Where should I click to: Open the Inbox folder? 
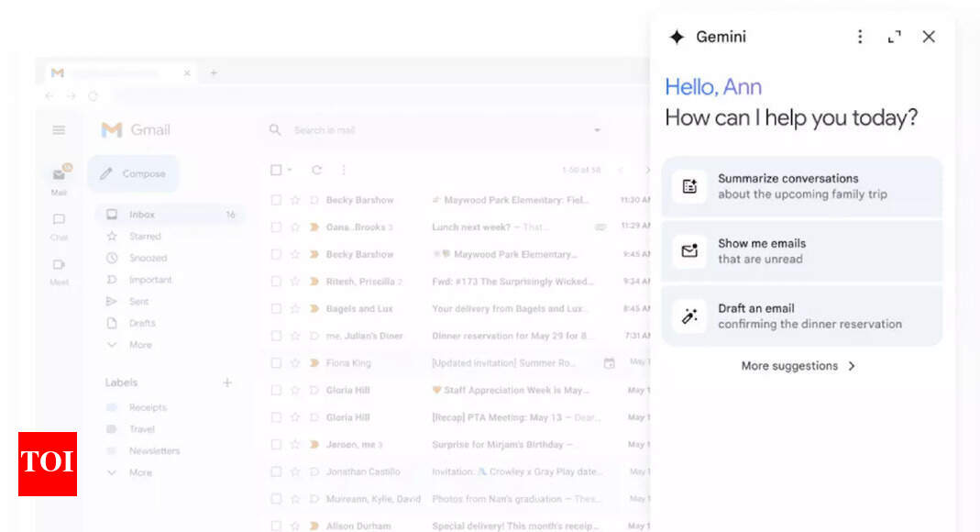(170, 215)
